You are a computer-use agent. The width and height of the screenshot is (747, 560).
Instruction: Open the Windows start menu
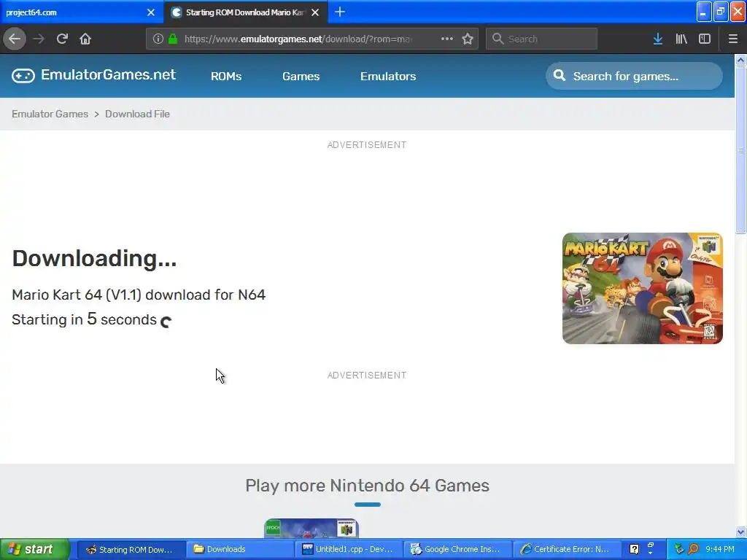35,549
